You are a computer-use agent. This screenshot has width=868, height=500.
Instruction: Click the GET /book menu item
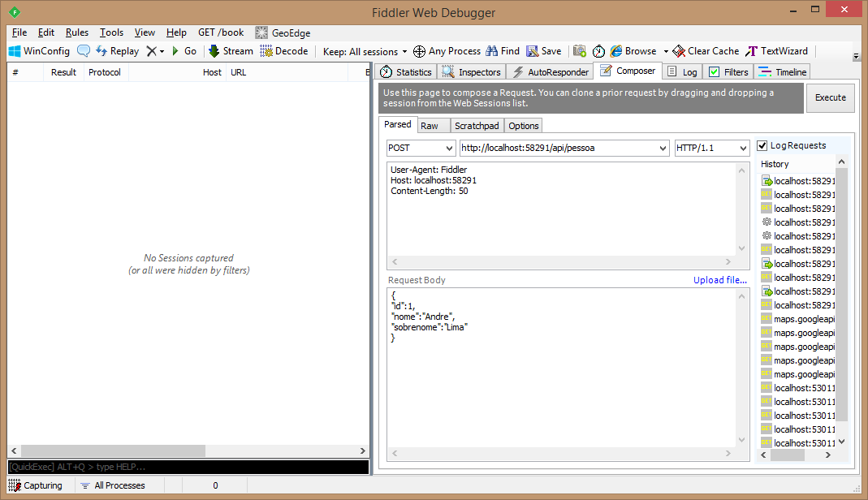[221, 32]
